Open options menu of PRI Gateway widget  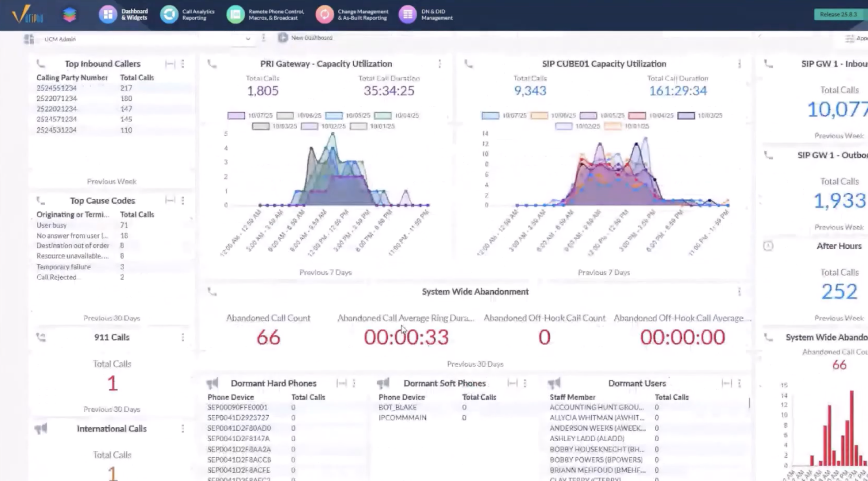(x=440, y=64)
